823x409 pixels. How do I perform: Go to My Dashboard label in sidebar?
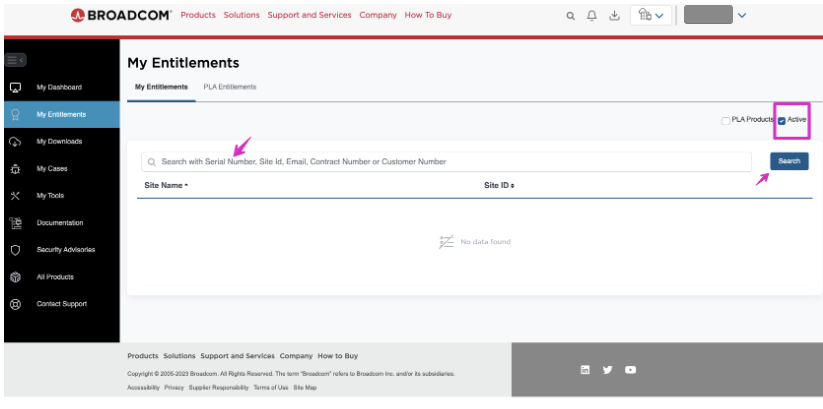59,88
